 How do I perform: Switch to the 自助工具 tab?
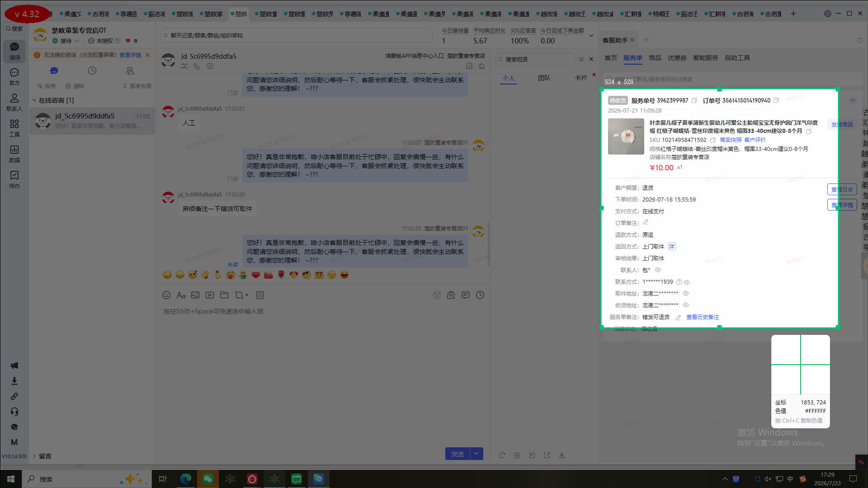coord(737,58)
